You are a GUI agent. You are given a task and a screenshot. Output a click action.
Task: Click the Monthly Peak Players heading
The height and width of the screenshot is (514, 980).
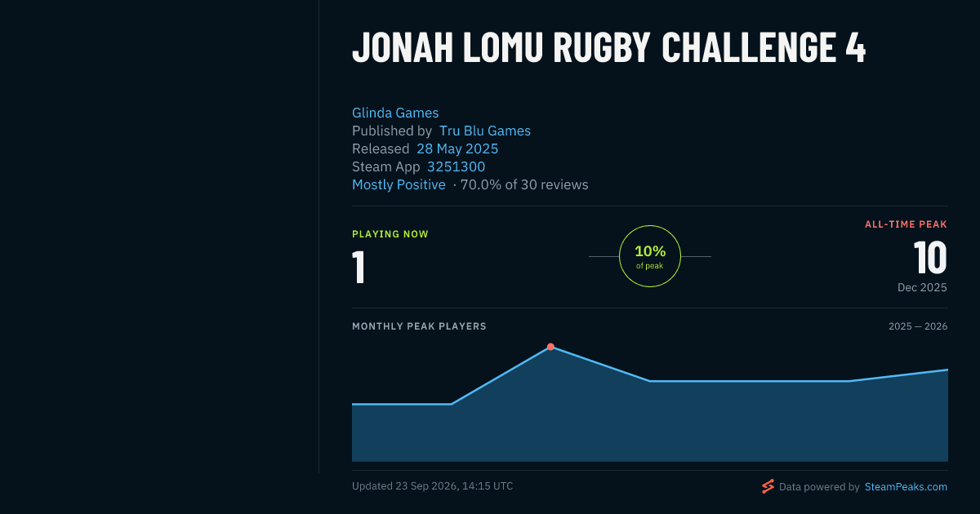tap(419, 326)
